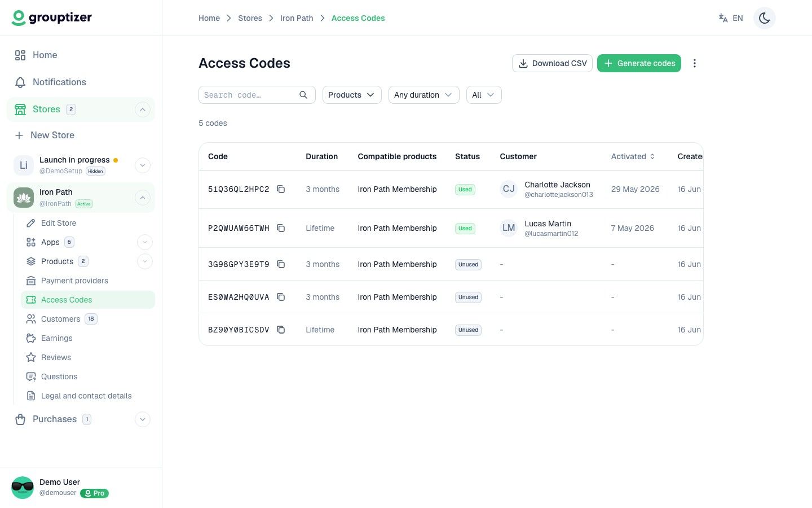Go to Iron Path breadcrumb
Image resolution: width=812 pixels, height=508 pixels.
point(297,18)
